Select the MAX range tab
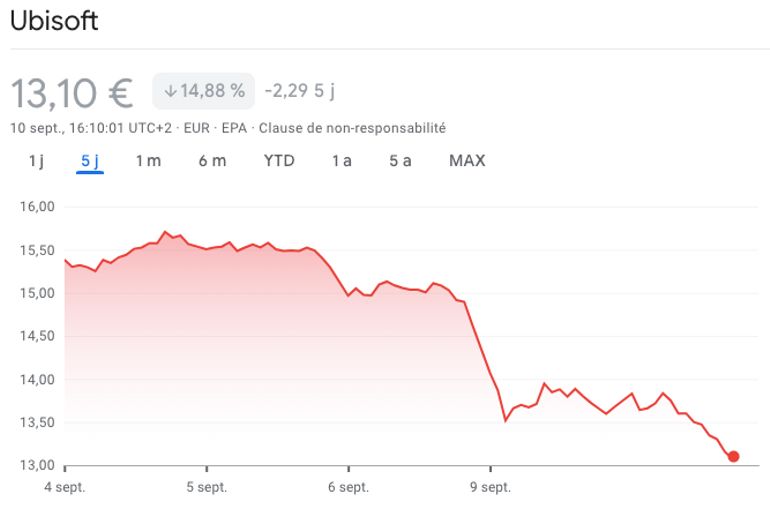770x508 pixels. 467,160
